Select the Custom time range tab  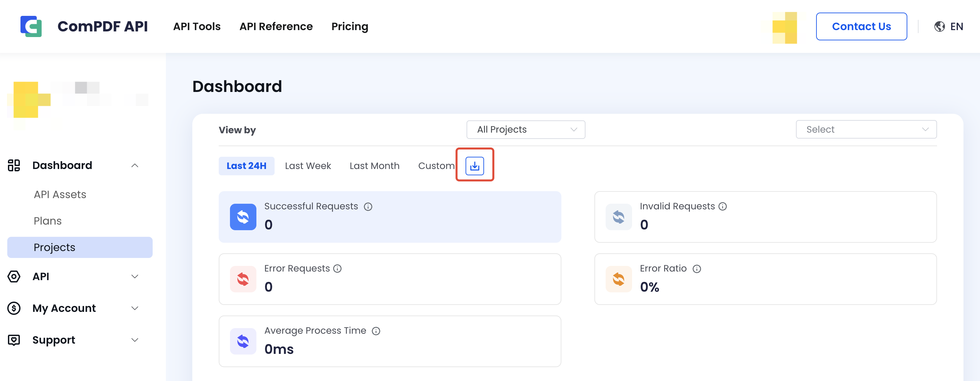(436, 166)
